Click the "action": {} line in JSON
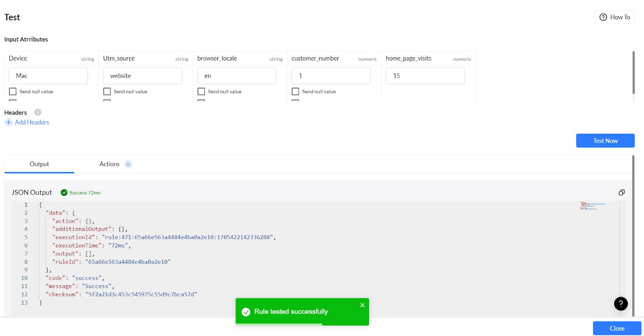 pos(73,221)
